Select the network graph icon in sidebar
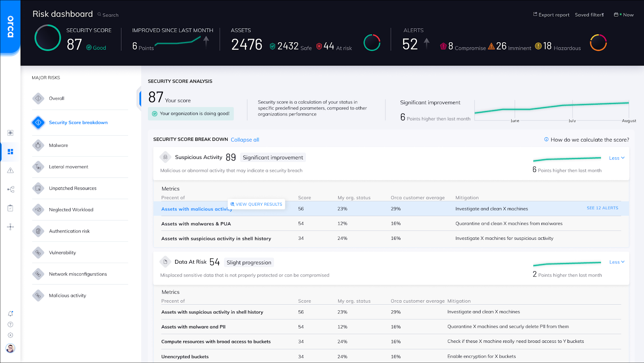Viewport: 644px width, 363px height. (10, 189)
